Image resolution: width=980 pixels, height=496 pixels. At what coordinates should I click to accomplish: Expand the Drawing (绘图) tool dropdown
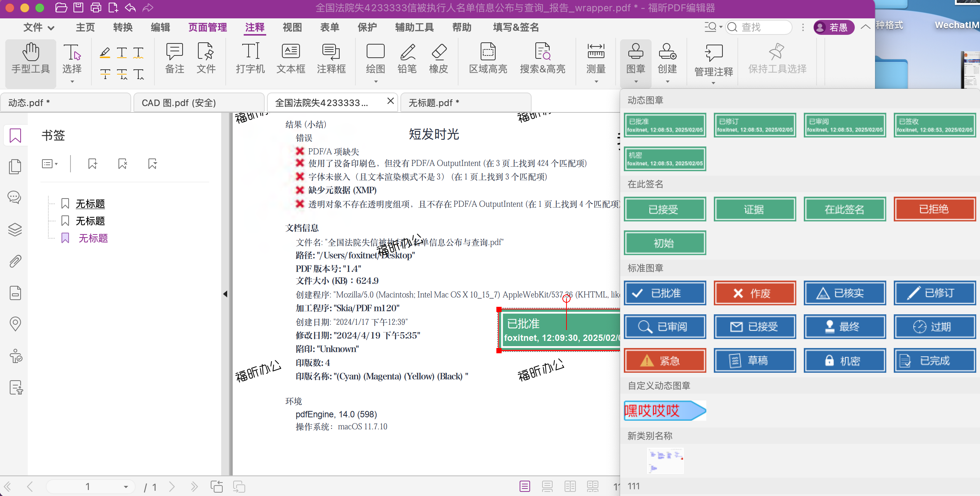point(376,81)
